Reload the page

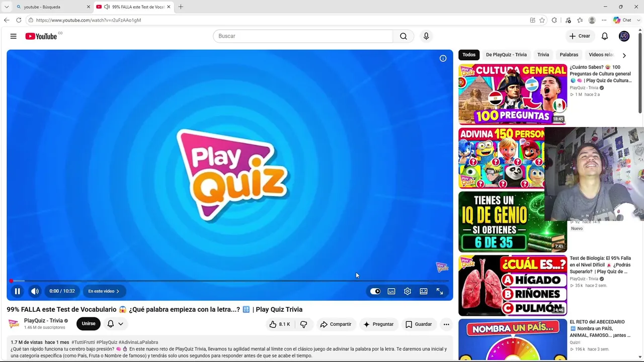click(19, 20)
